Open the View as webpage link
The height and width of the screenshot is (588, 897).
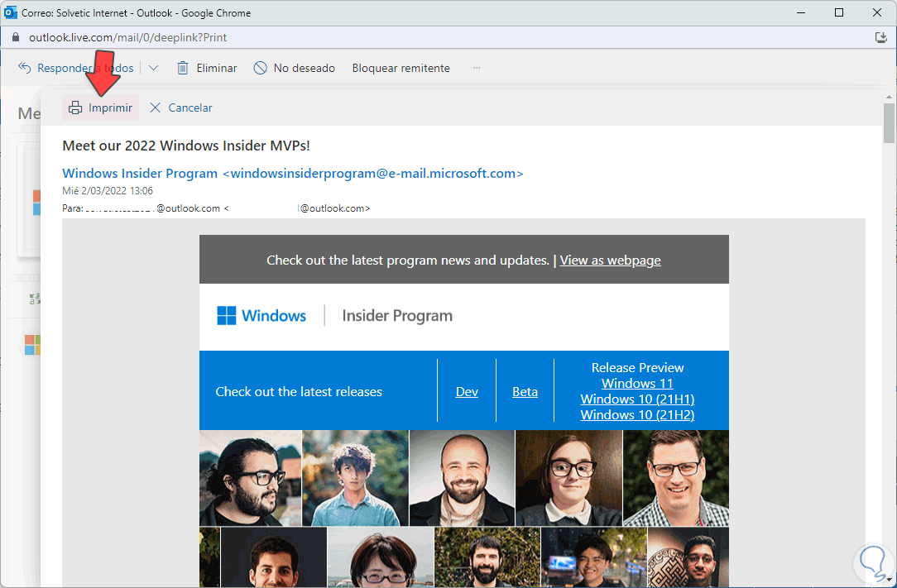point(610,260)
